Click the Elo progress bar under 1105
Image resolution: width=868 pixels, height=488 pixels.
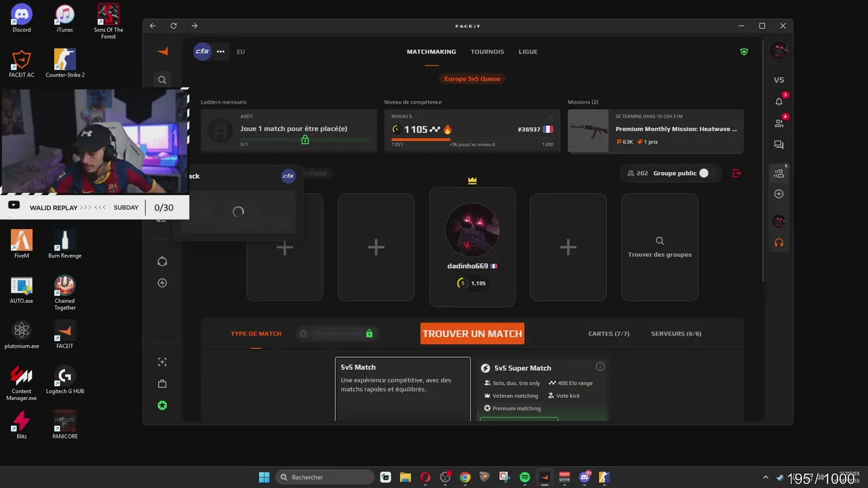(473, 140)
